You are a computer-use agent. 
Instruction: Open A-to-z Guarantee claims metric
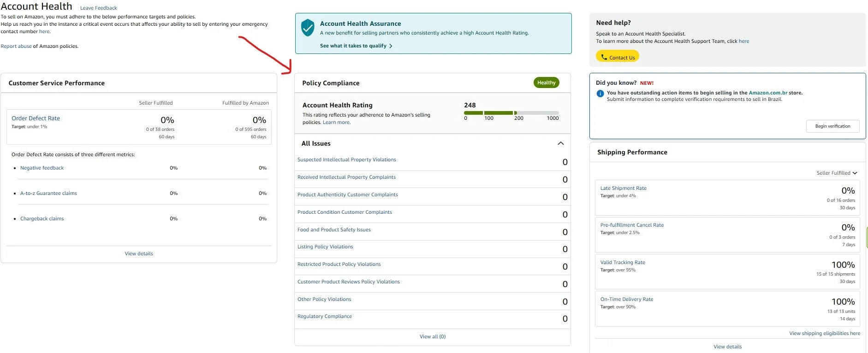pyautogui.click(x=48, y=193)
